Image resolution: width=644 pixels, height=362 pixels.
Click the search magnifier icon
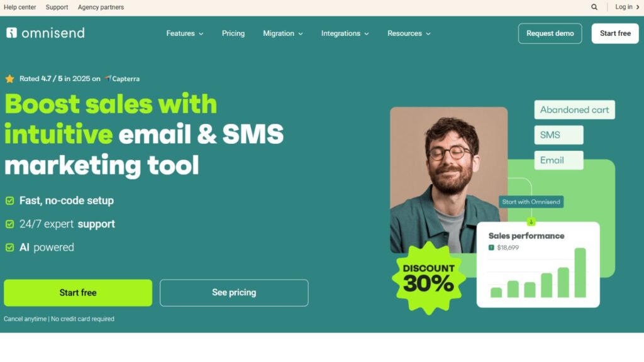point(594,7)
